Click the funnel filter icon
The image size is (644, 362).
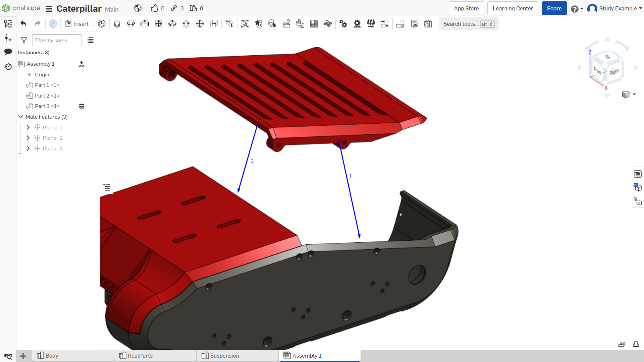24,40
